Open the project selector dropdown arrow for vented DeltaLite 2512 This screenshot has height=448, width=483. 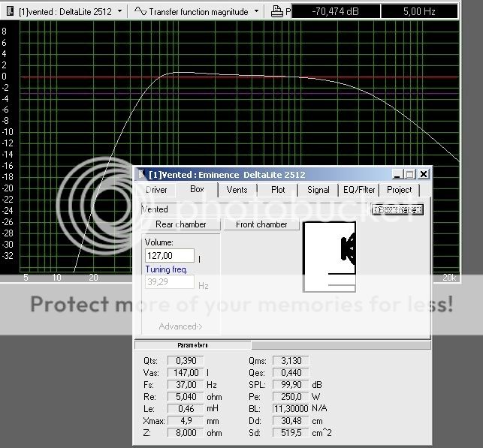point(120,11)
